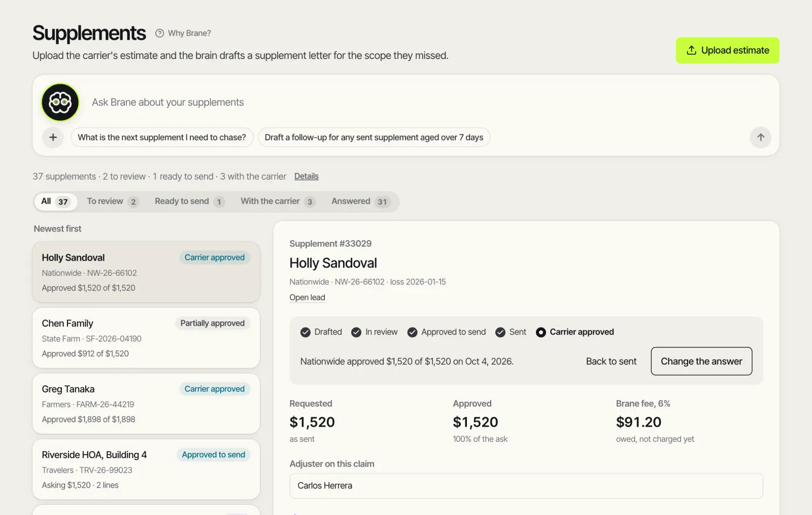Click 'Nationwide approved $1,520 of $1,520 on Oct 4, 2026.'
The width and height of the screenshot is (812, 515).
point(407,361)
